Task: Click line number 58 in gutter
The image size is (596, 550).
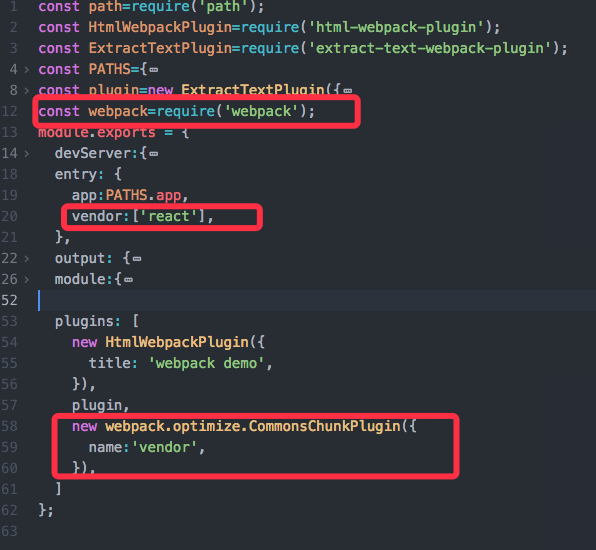Action: pos(10,426)
